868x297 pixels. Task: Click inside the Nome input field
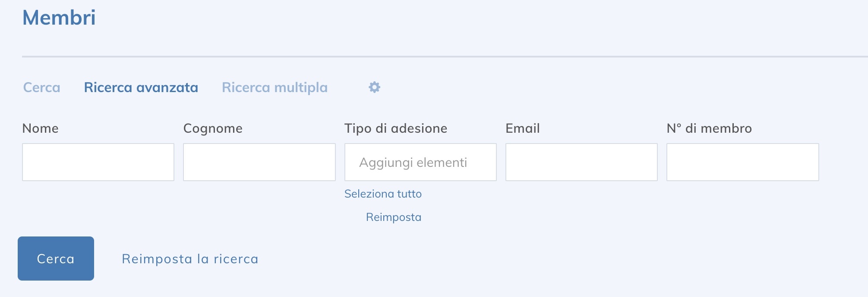click(x=98, y=162)
